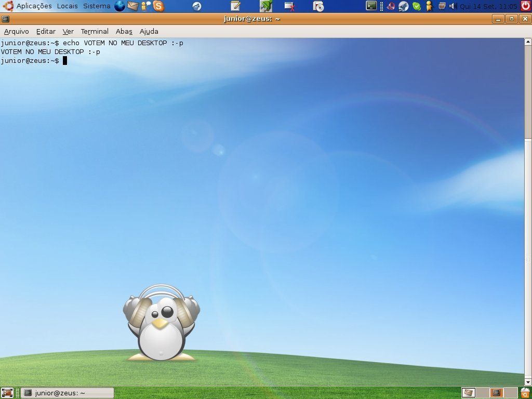Maximize the terminal window
This screenshot has width=532, height=399.
click(512, 19)
